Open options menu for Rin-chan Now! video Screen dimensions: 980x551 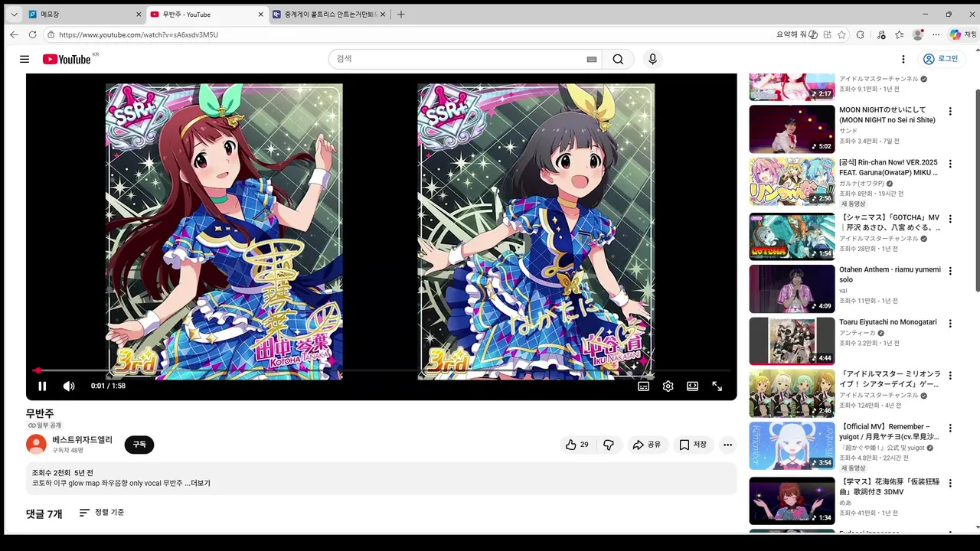click(950, 164)
